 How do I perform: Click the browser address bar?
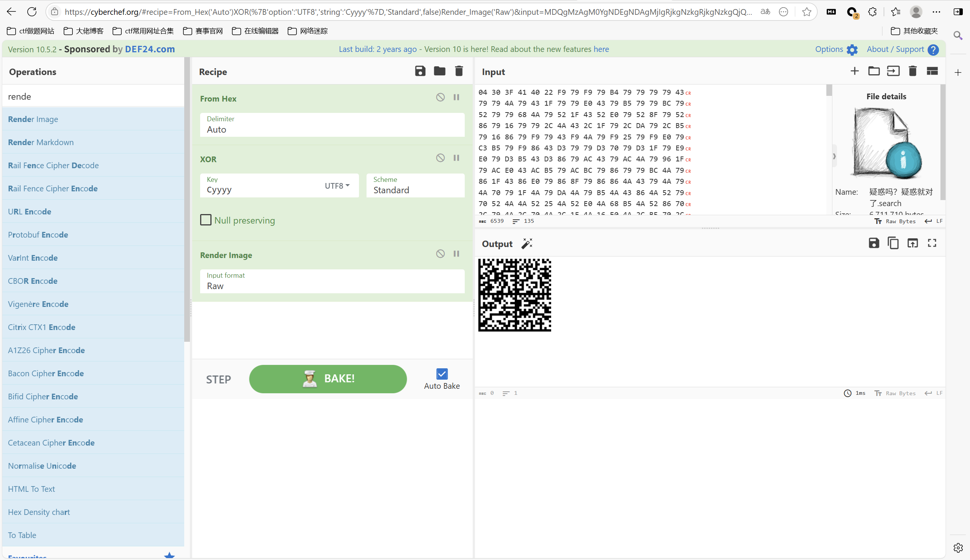408,12
